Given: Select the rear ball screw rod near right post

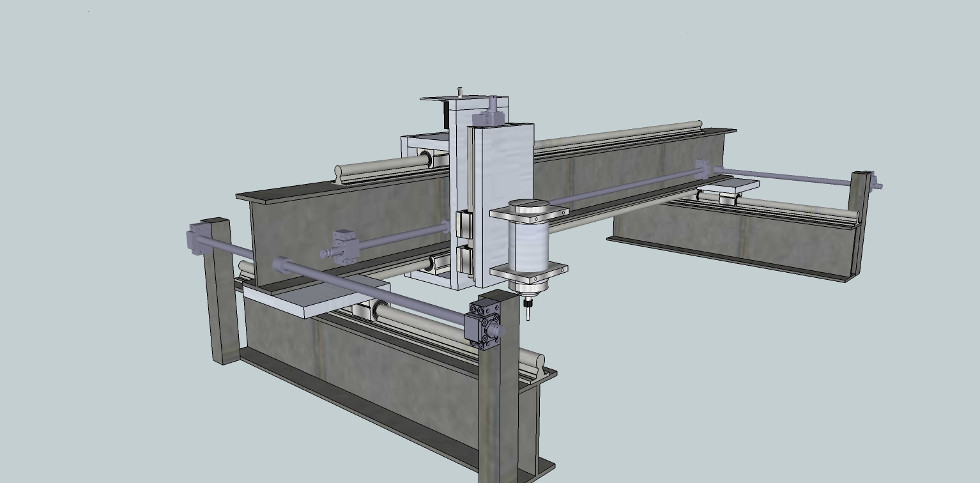Looking at the screenshot, I should [x=786, y=176].
